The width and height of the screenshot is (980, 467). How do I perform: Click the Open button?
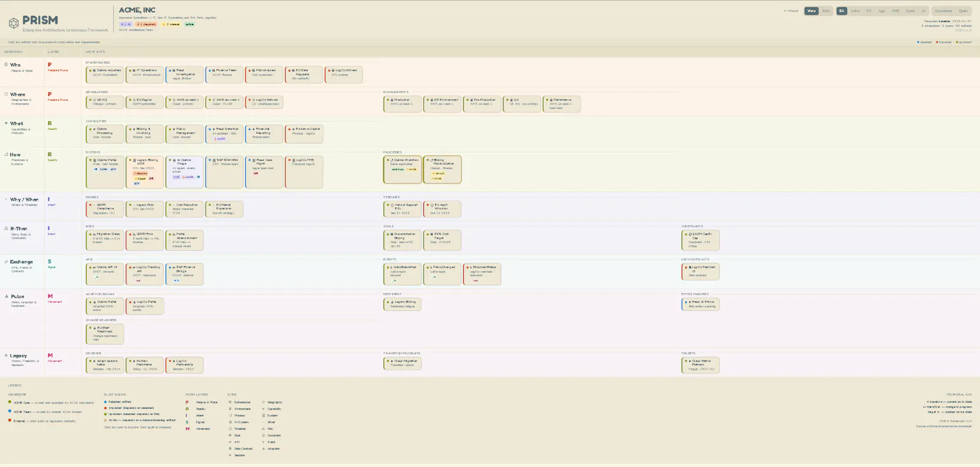[963, 11]
